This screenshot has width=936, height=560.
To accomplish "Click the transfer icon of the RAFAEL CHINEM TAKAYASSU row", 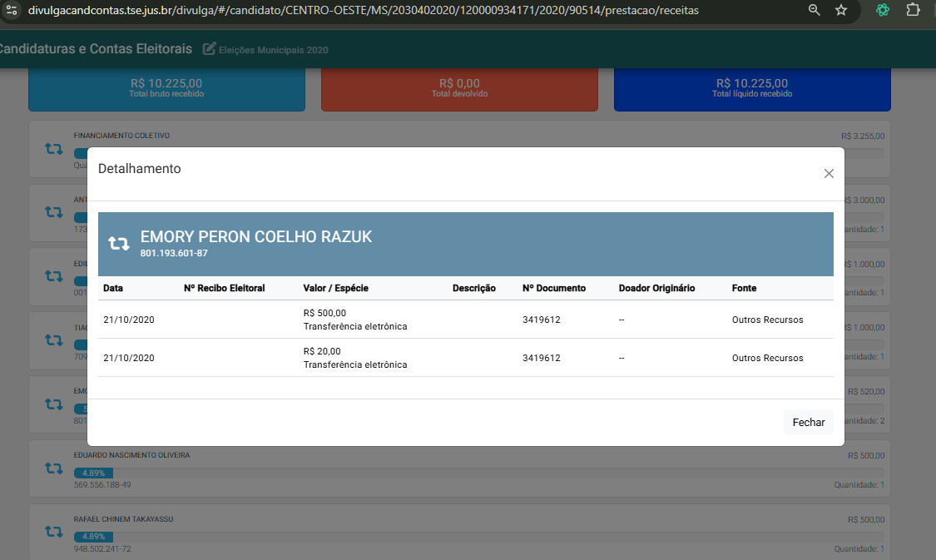I will (54, 532).
